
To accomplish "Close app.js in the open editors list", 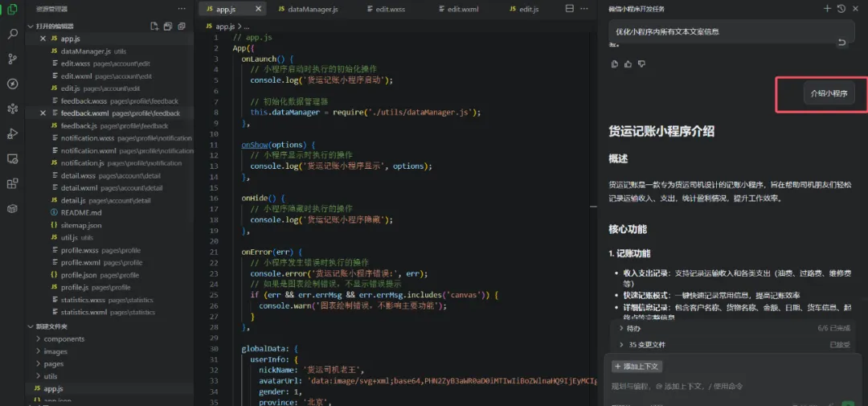I will (x=43, y=39).
